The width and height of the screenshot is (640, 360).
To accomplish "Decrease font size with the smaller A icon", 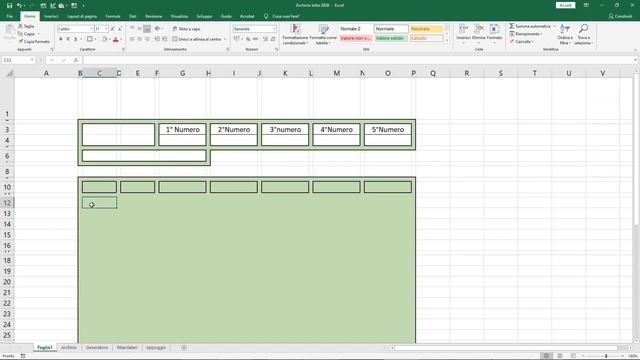I will click(x=120, y=29).
